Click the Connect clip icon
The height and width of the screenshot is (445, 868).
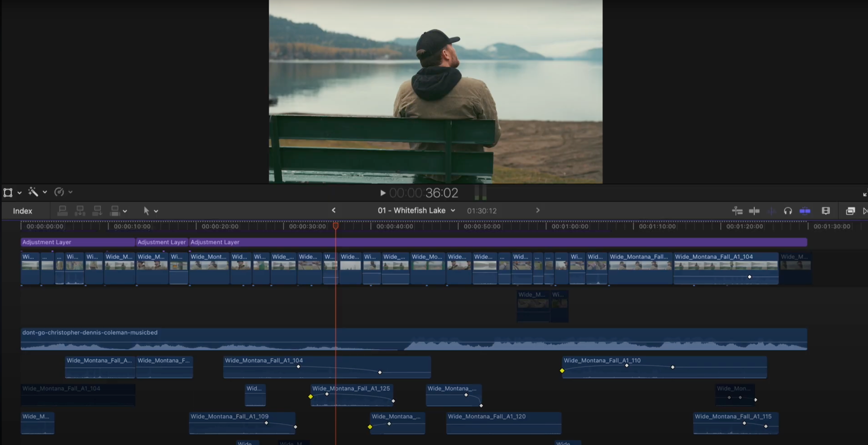[x=63, y=211]
